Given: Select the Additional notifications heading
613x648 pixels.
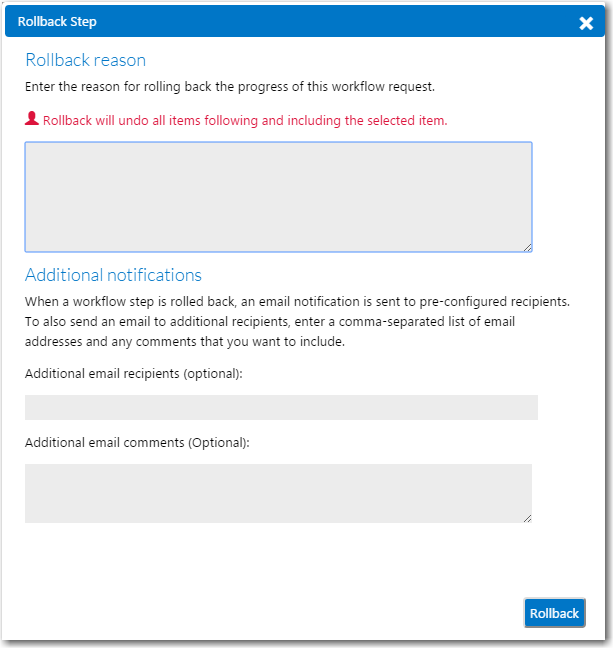Looking at the screenshot, I should coord(113,275).
